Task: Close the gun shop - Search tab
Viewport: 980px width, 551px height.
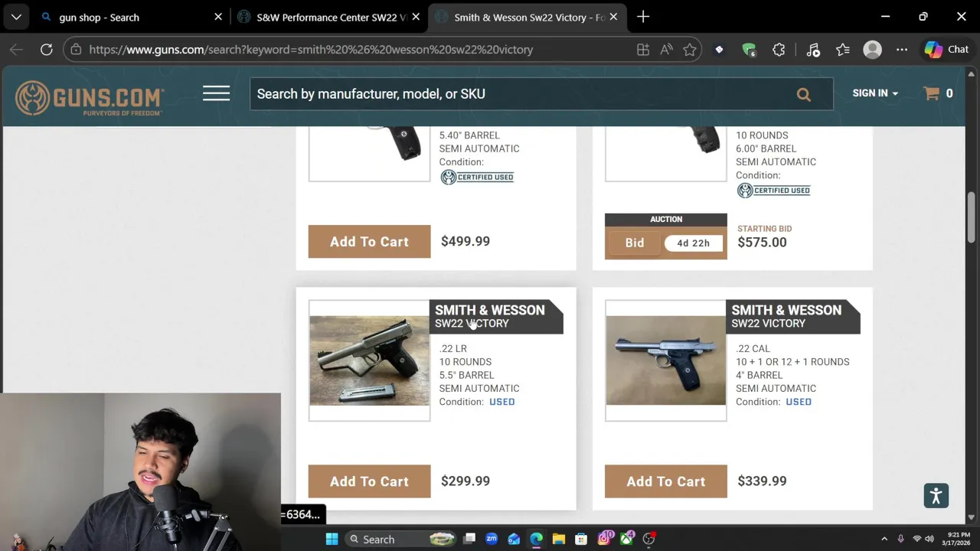Action: click(218, 17)
